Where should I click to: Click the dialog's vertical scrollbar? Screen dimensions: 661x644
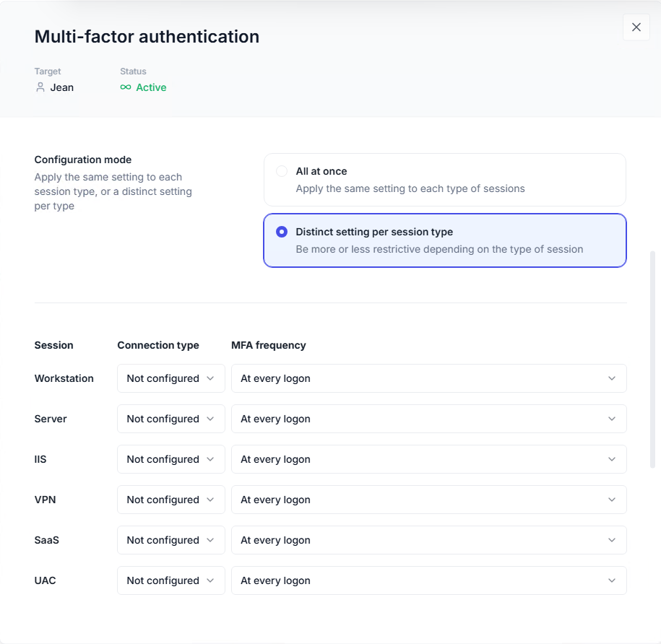[653, 359]
